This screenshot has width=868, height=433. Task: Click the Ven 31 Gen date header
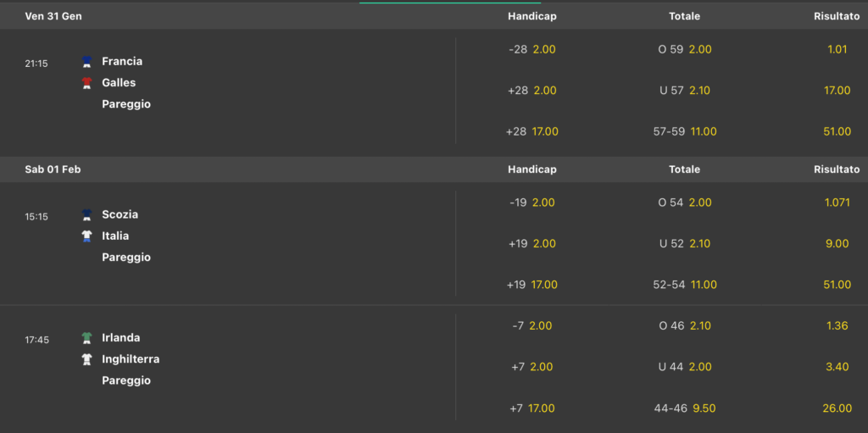tap(53, 16)
